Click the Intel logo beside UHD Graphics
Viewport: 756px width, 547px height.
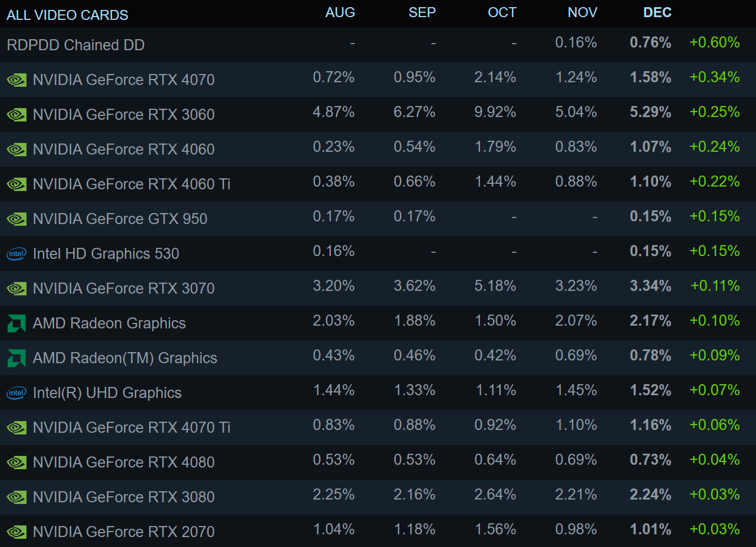click(17, 393)
